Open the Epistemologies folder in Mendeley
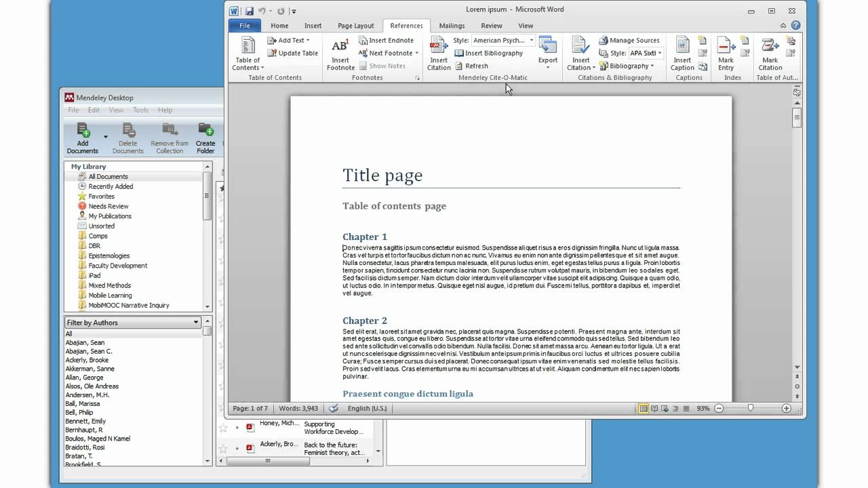 coord(104,256)
